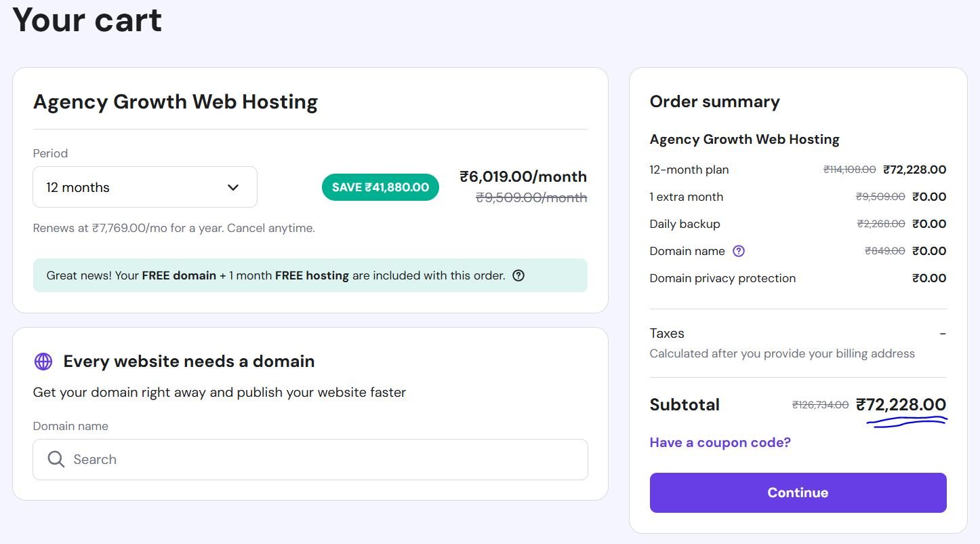This screenshot has height=544, width=980.
Task: Focus the Domain name search field
Action: [x=319, y=459]
